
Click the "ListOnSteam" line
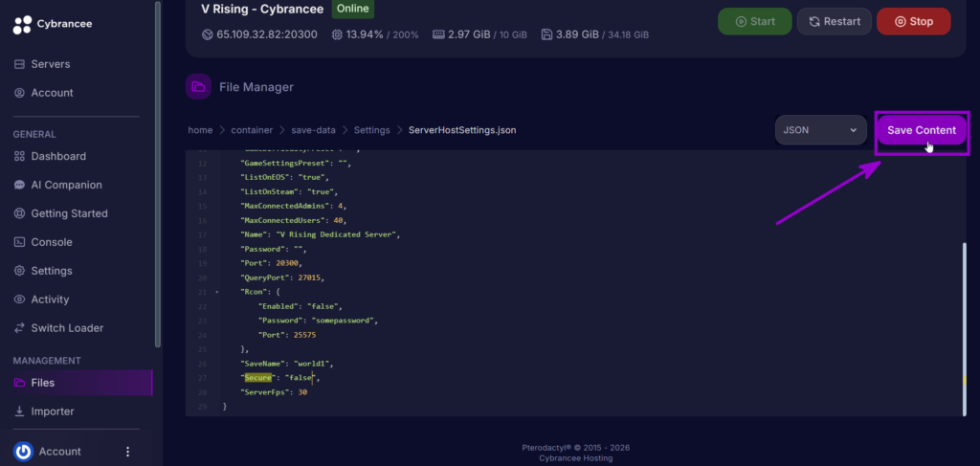[289, 191]
